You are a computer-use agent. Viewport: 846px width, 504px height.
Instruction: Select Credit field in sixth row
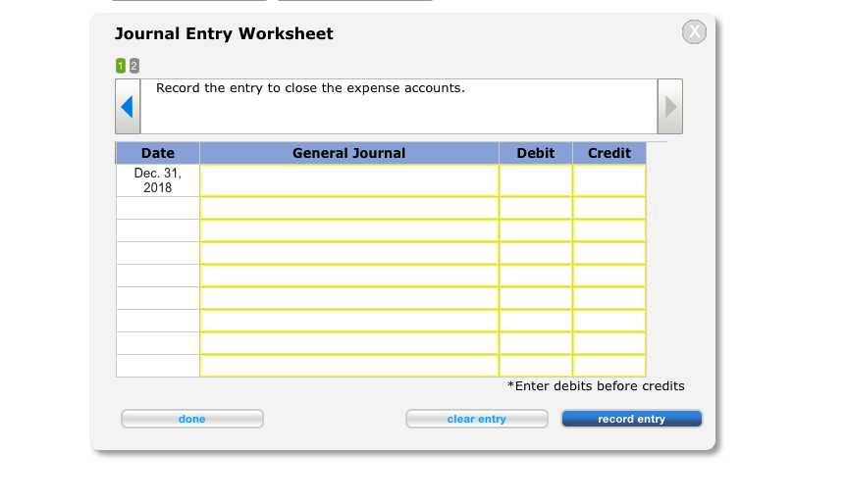point(609,299)
